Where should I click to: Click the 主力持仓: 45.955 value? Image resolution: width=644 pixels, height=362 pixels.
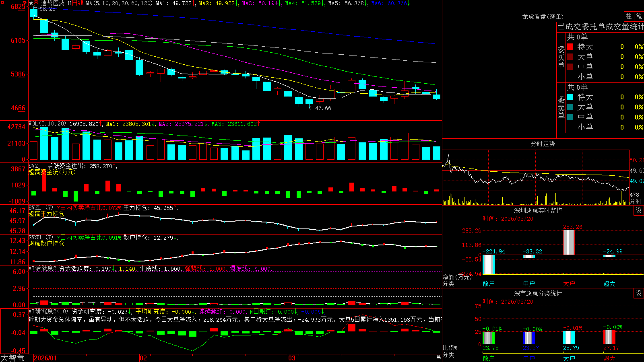(149, 208)
